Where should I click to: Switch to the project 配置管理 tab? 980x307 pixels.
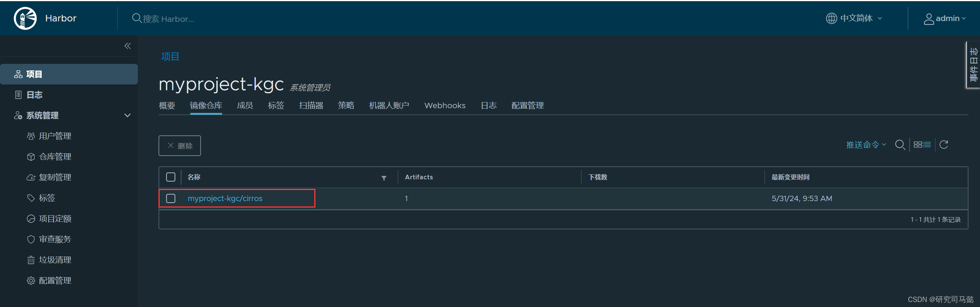coord(528,106)
